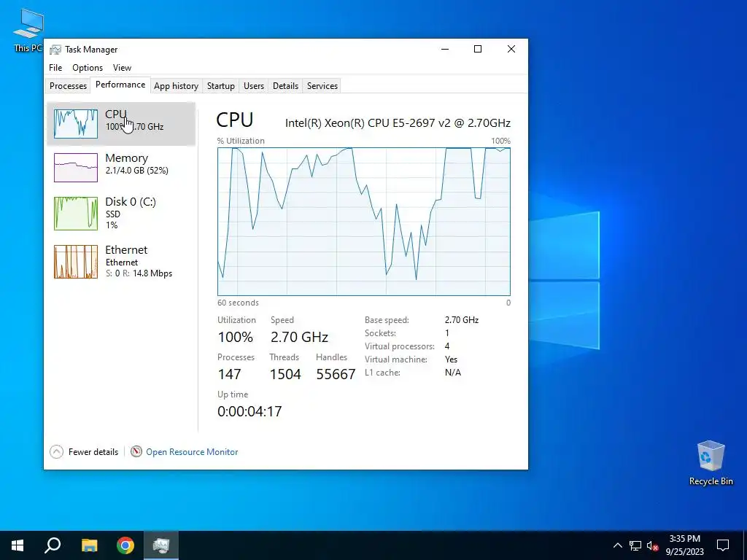
Task: Switch to the Startup tab
Action: (220, 86)
